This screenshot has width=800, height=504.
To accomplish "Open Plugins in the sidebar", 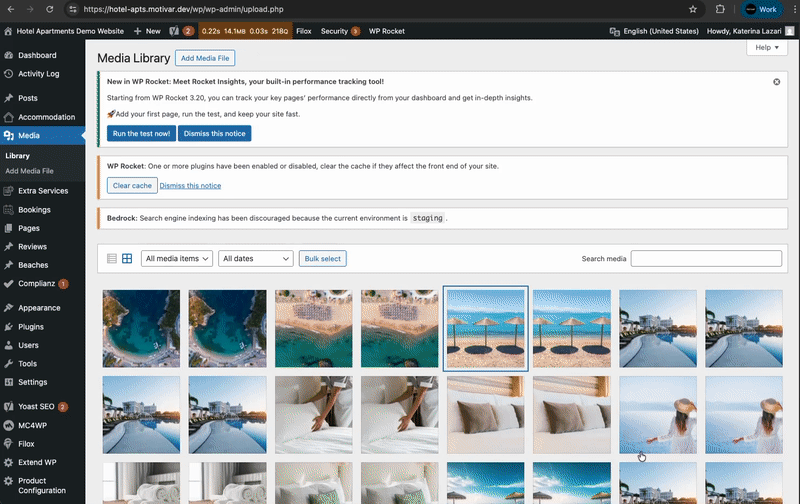I will pyautogui.click(x=31, y=326).
